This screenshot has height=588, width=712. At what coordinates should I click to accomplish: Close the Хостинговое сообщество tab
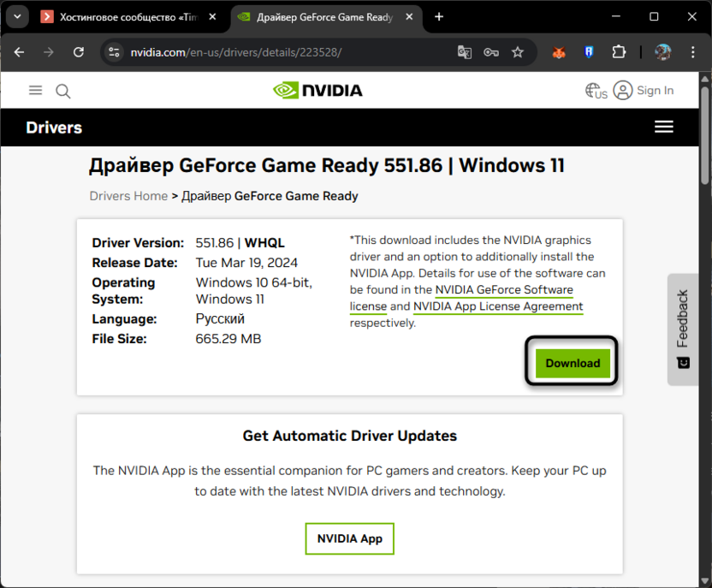(x=212, y=17)
